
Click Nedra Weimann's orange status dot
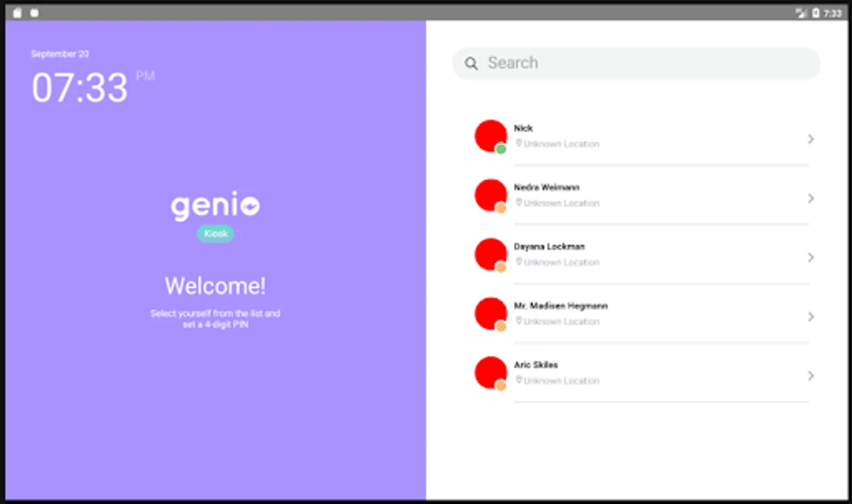[x=501, y=208]
